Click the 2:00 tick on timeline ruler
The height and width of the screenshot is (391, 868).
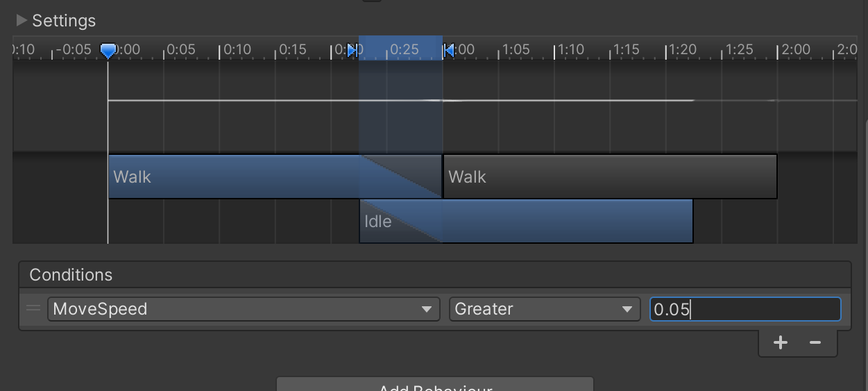[x=795, y=50]
